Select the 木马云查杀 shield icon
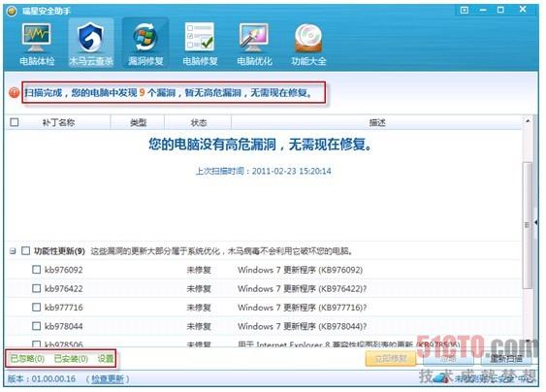The image size is (546, 392). (x=91, y=38)
